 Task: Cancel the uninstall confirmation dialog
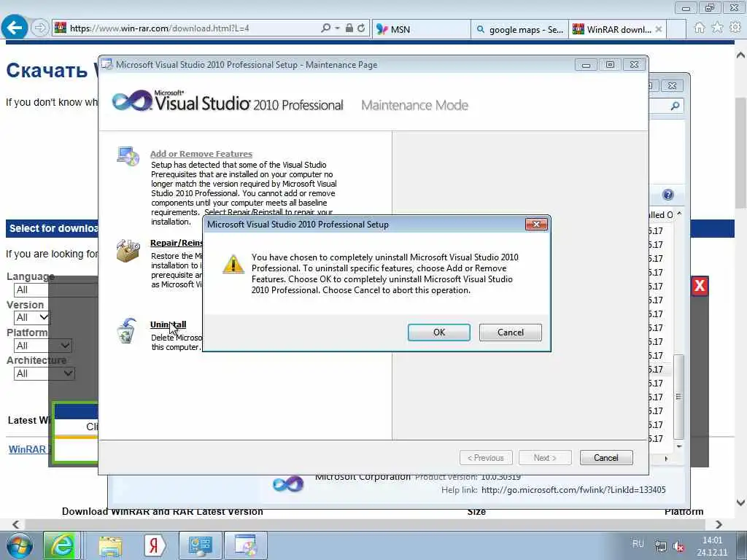510,332
